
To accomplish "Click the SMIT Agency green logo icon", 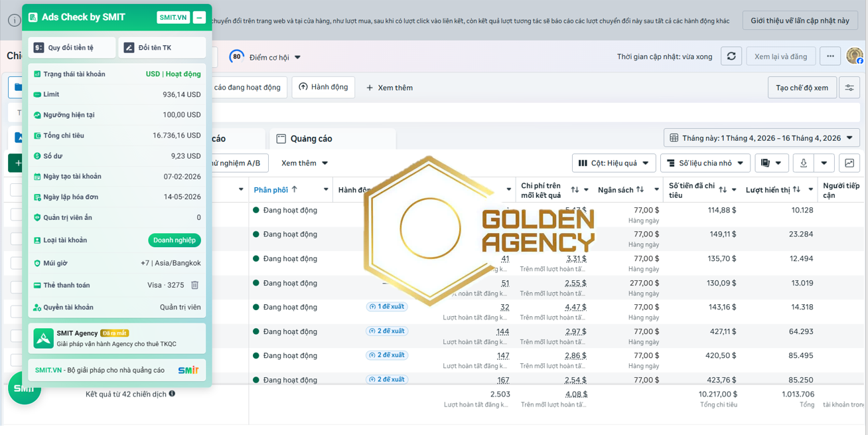I will [x=43, y=339].
